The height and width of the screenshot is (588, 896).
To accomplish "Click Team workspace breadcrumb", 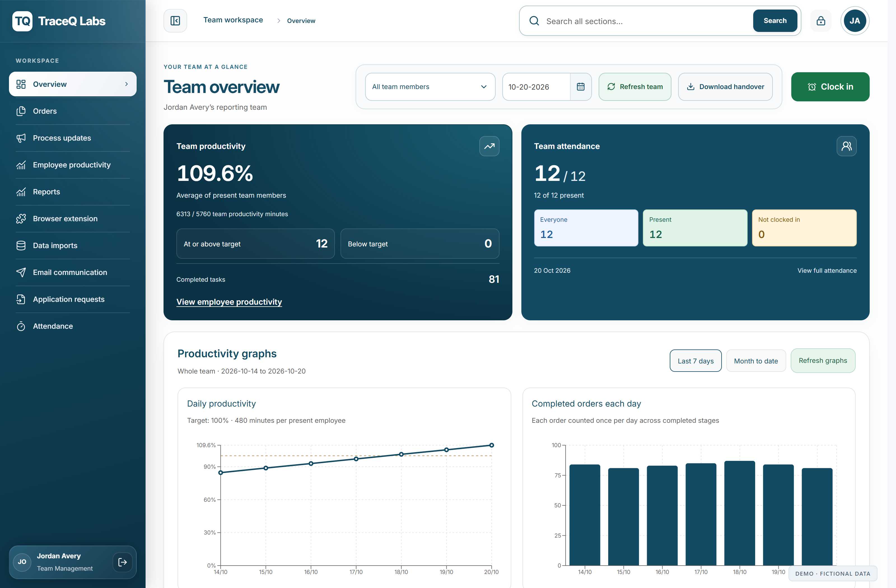I will 233,20.
